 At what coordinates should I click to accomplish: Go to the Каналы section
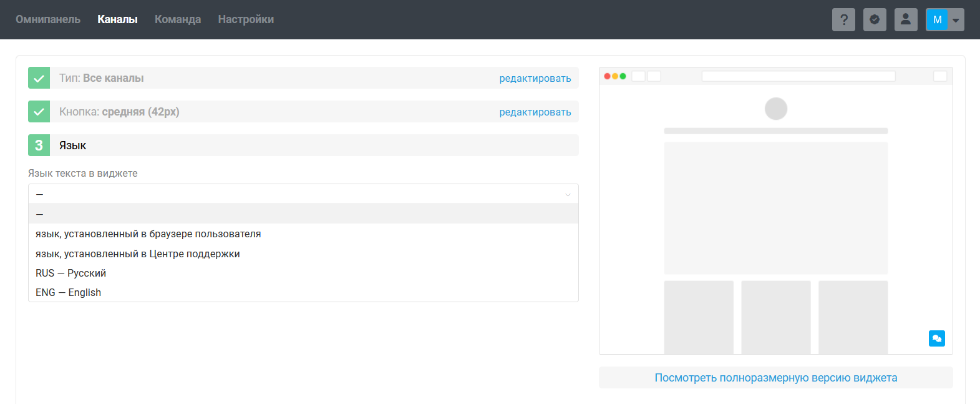(117, 19)
